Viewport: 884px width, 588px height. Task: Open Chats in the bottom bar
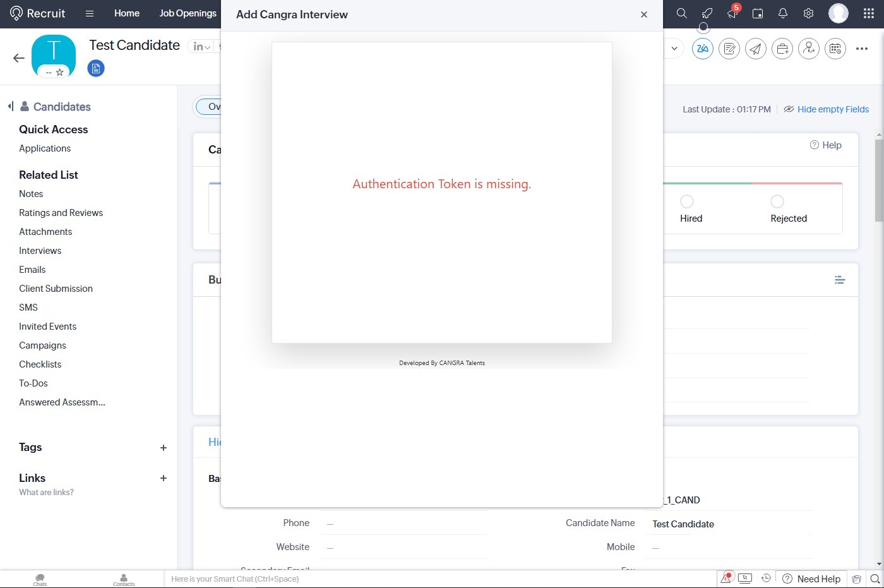click(x=40, y=580)
